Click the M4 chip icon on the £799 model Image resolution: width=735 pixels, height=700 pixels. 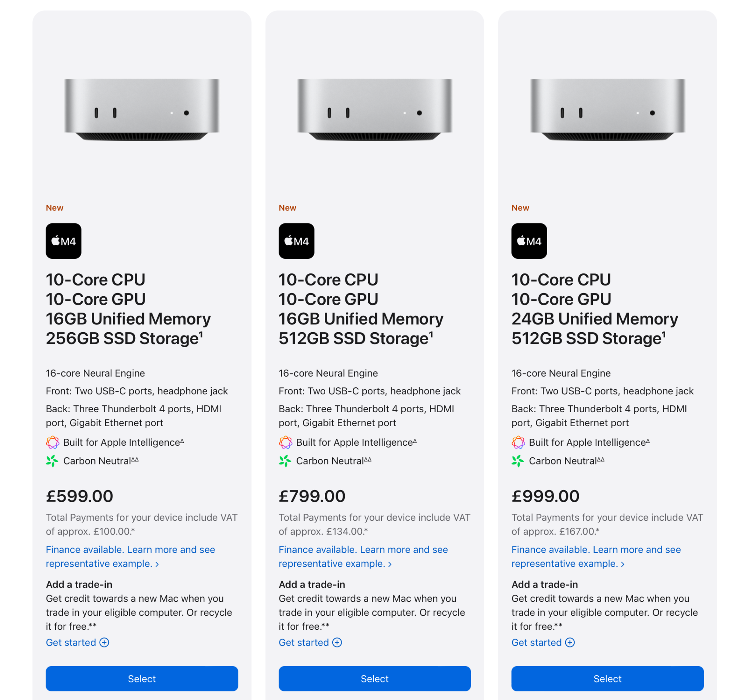296,241
